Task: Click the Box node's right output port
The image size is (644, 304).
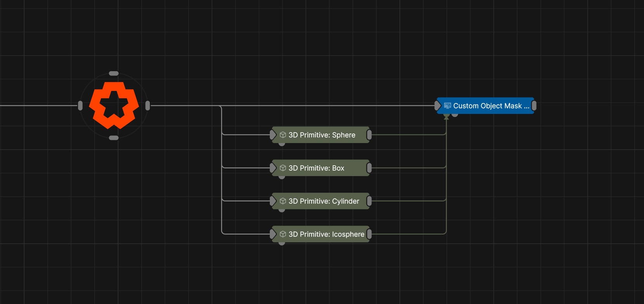Action: tap(369, 168)
